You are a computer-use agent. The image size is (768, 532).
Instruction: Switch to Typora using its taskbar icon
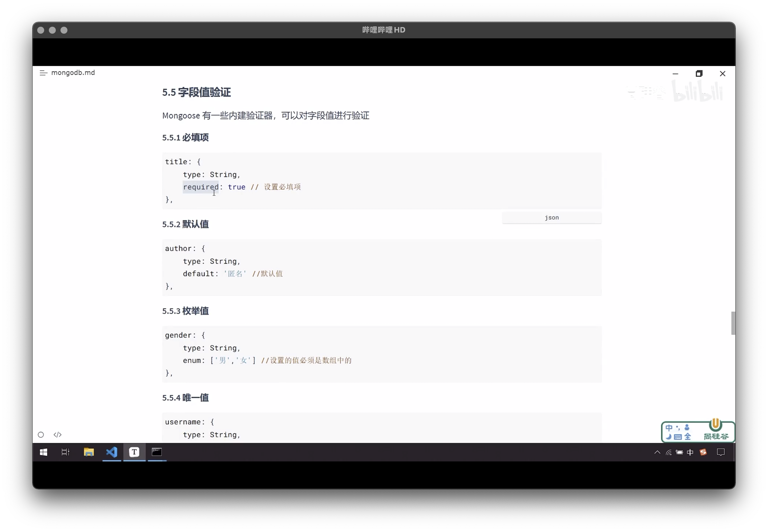coord(134,452)
